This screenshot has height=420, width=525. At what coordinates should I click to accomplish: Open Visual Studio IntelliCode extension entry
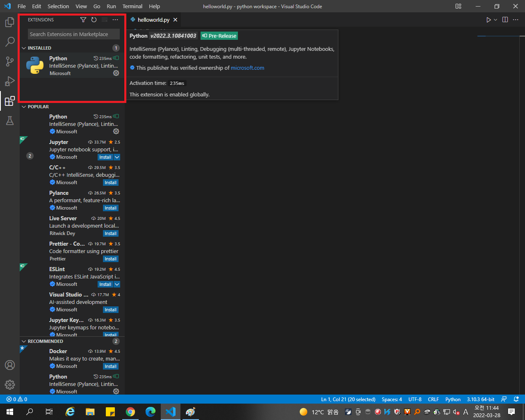coord(72,302)
